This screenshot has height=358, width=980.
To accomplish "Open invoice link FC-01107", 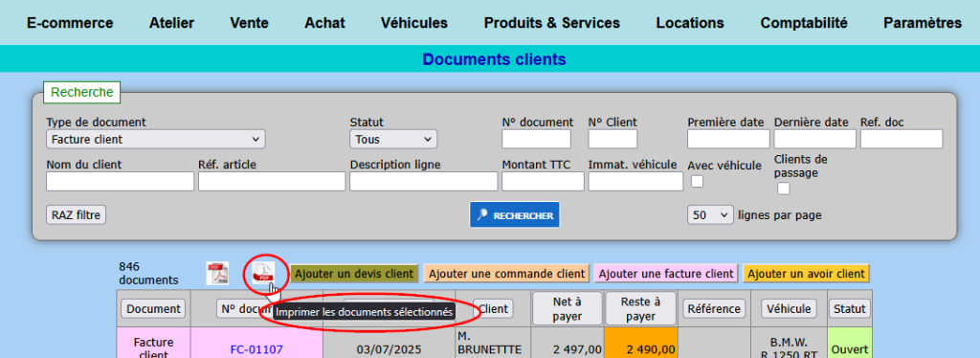I will point(256,349).
